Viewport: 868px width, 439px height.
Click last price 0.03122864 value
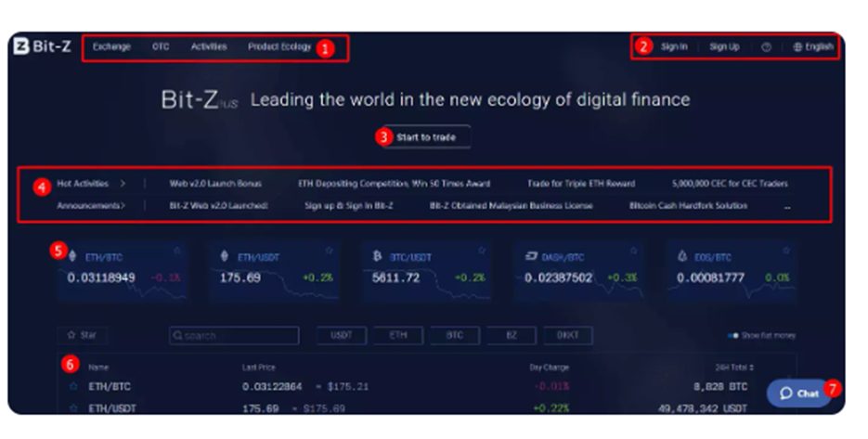tap(272, 386)
